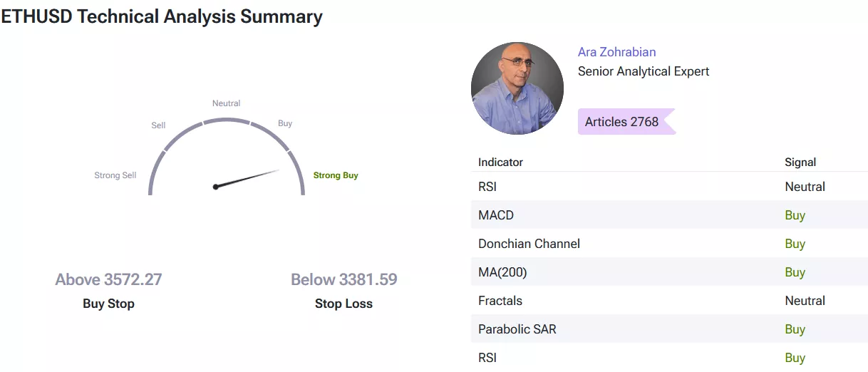Click the Neutral label atop gauge
The image size is (868, 372).
point(226,103)
